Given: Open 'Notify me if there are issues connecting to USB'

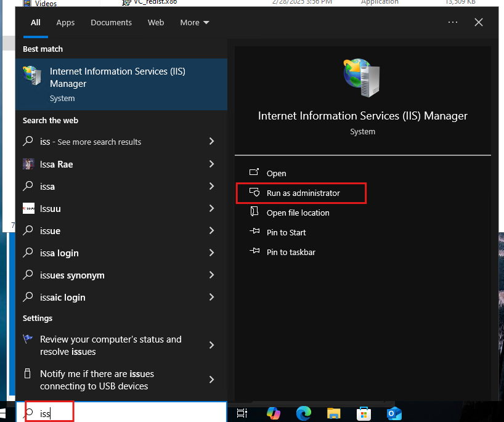Looking at the screenshot, I should 121,380.
